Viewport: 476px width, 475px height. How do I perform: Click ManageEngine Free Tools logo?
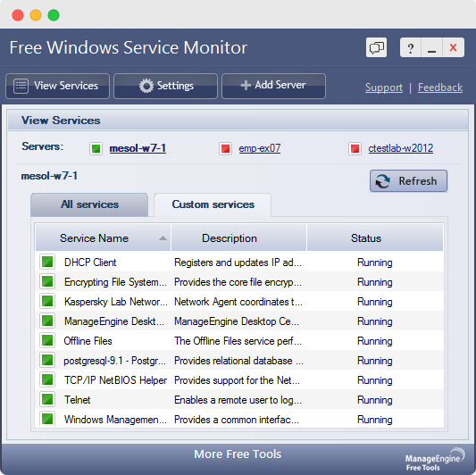434,459
